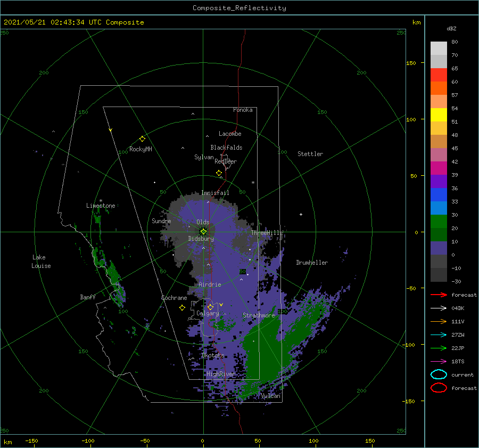Click the yellow diamond marker below Cochrane
This screenshot has height=448, width=479.
click(182, 308)
